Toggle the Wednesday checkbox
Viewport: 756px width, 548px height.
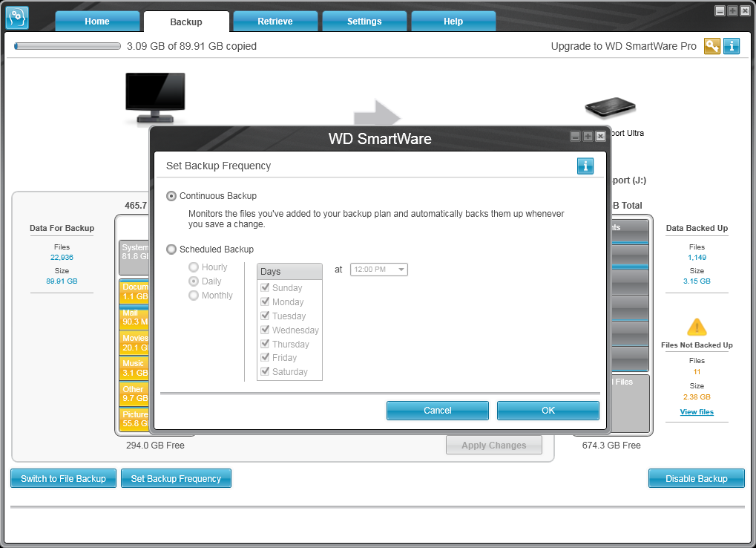265,330
